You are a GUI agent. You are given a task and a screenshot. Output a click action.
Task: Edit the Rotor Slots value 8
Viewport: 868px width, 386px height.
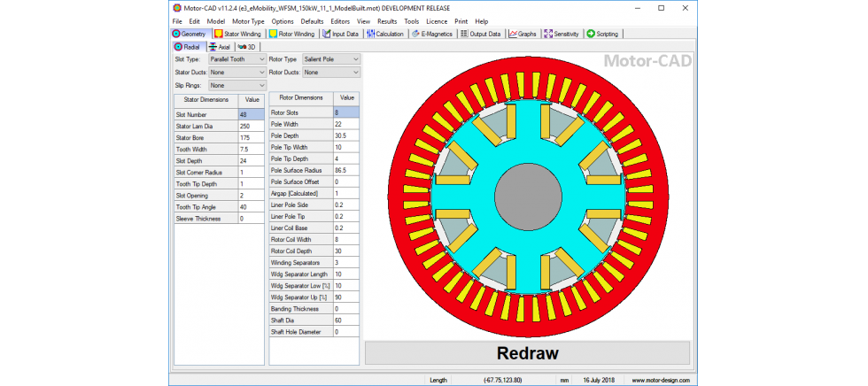[x=346, y=112]
